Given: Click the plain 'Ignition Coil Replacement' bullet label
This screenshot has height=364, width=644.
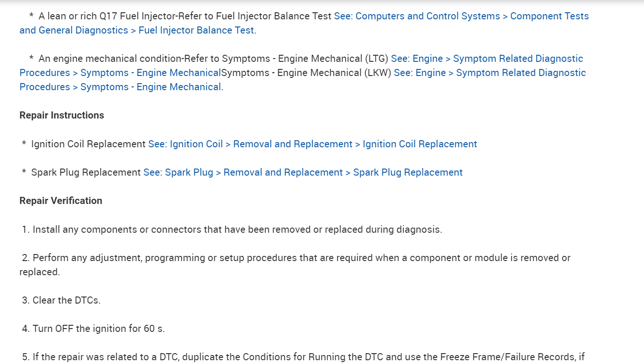Looking at the screenshot, I should coord(88,144).
